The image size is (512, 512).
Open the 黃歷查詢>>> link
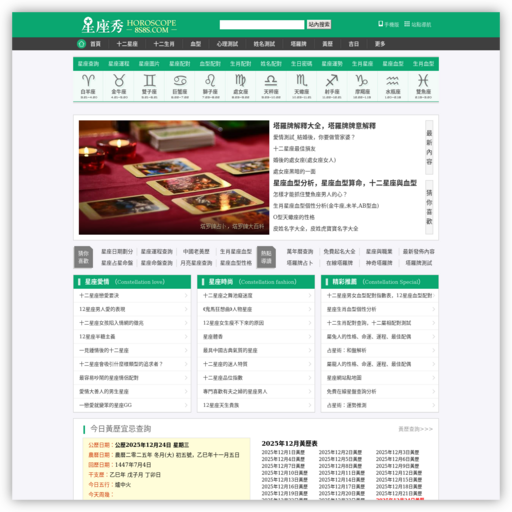pyautogui.click(x=416, y=429)
